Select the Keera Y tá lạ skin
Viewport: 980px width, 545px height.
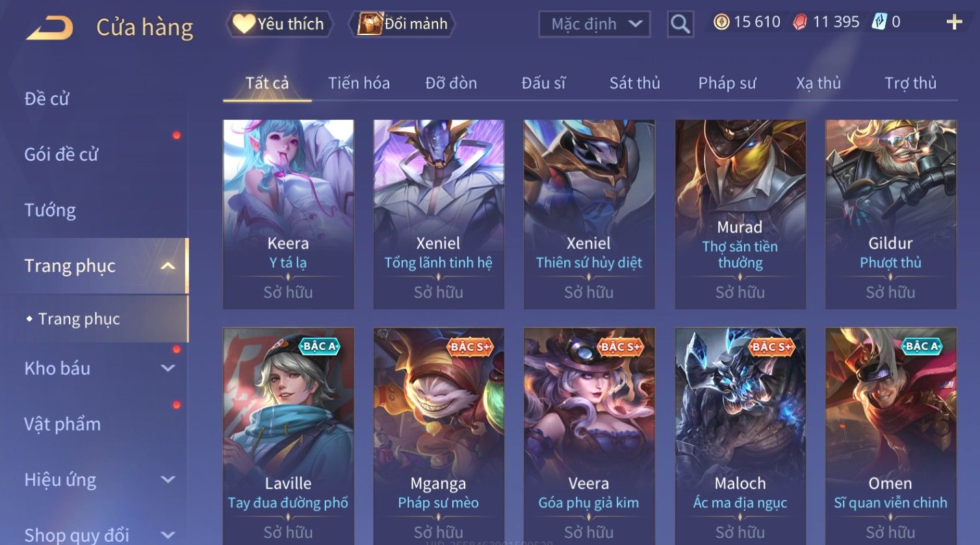[289, 214]
